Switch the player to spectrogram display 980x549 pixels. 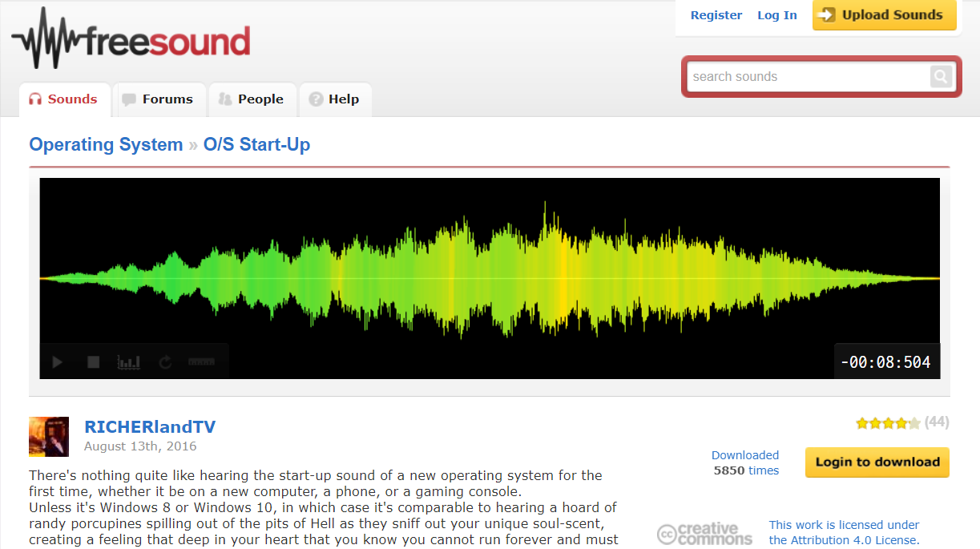coord(129,362)
